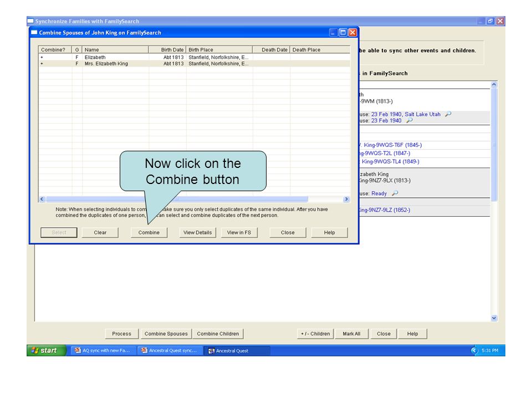Click Close in the Synchronize Families window's bottom bar
The width and height of the screenshot is (532, 399).
tap(383, 334)
